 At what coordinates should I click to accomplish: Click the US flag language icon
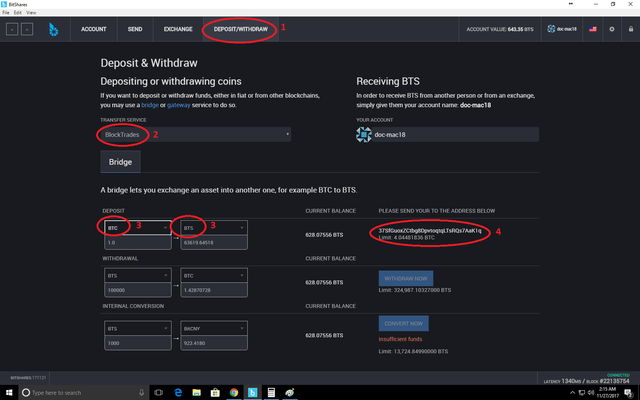pos(593,29)
